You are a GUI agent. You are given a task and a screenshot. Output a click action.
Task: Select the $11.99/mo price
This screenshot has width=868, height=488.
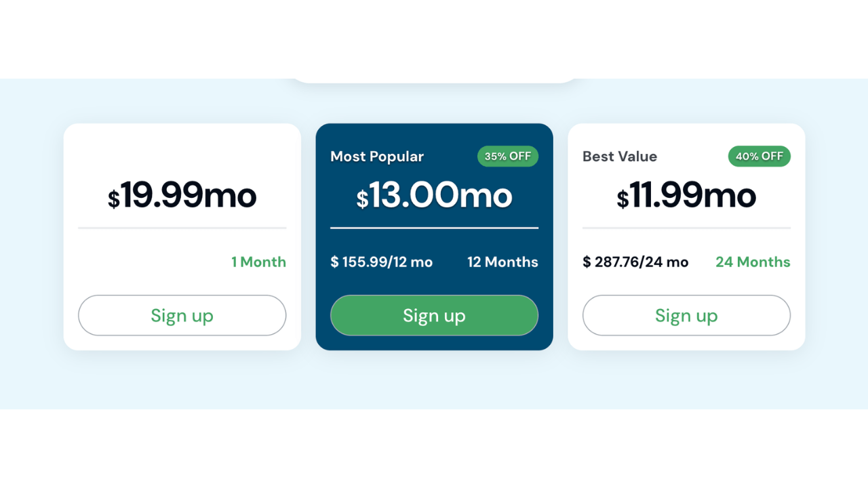click(686, 195)
